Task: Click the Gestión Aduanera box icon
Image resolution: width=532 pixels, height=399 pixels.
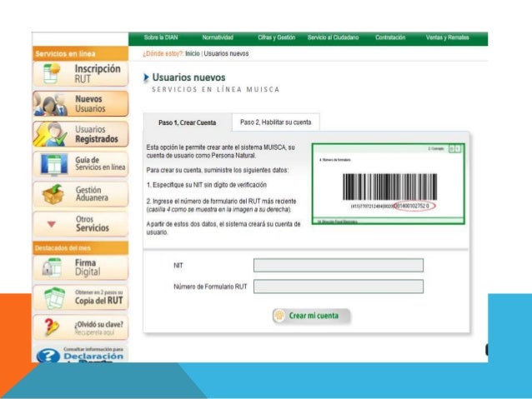Action: [x=53, y=194]
